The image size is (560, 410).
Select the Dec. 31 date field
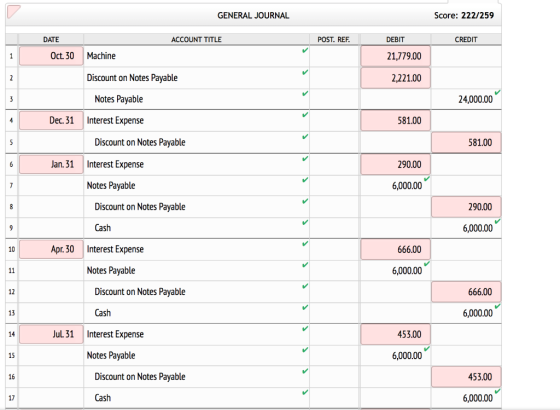51,120
